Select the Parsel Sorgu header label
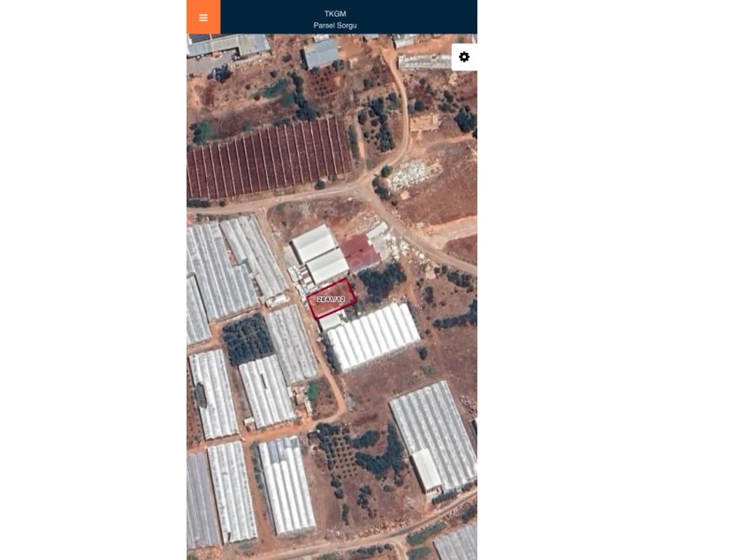The image size is (747, 560). [x=335, y=26]
